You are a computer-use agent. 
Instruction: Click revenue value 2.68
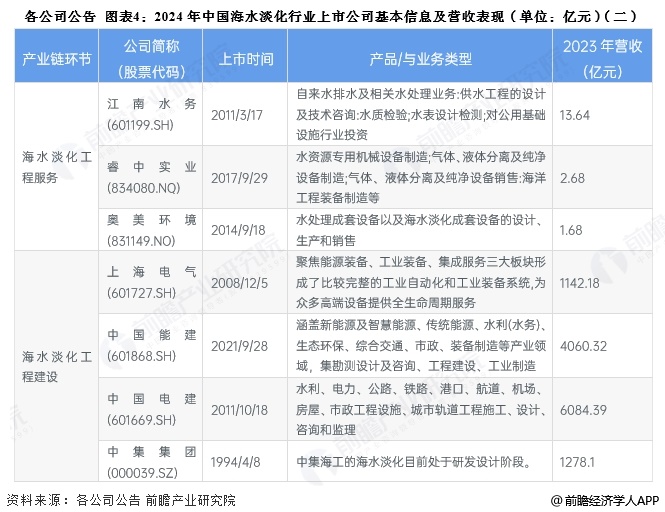(572, 178)
